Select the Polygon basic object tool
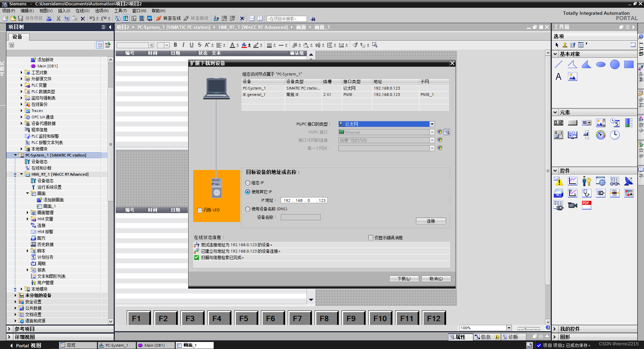The height and width of the screenshot is (349, 644). [x=586, y=64]
